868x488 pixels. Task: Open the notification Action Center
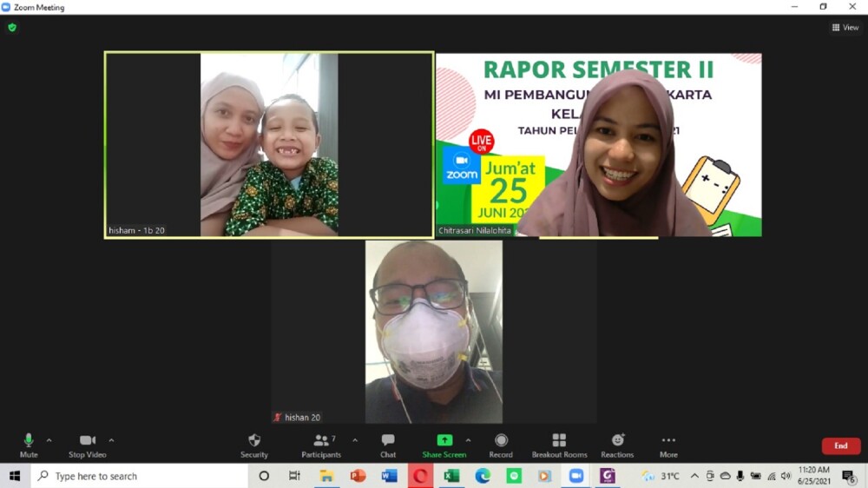pyautogui.click(x=849, y=476)
